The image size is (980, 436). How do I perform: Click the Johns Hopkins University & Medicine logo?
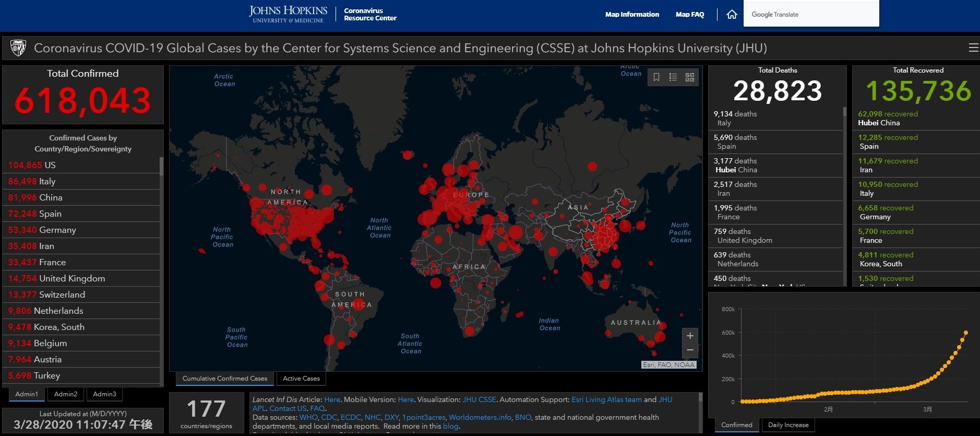(x=288, y=14)
